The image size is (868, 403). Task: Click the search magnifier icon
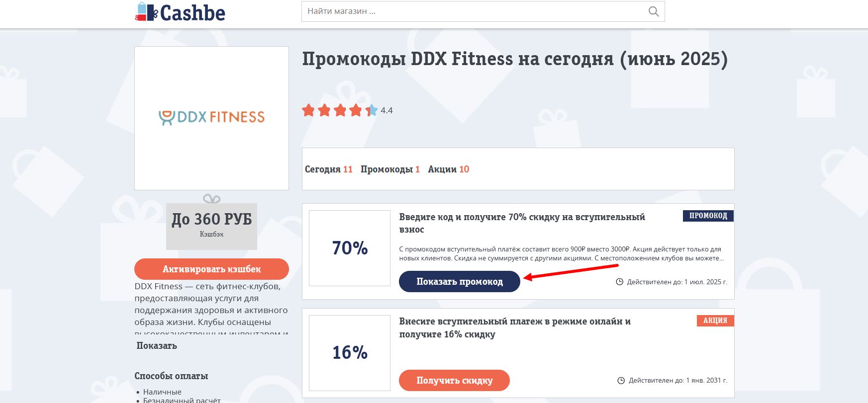point(654,11)
